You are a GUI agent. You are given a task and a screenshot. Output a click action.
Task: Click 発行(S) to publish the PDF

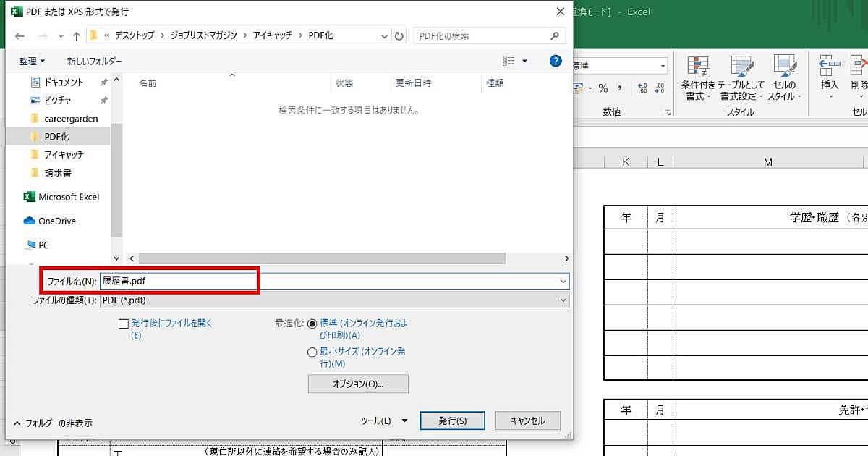(x=453, y=421)
